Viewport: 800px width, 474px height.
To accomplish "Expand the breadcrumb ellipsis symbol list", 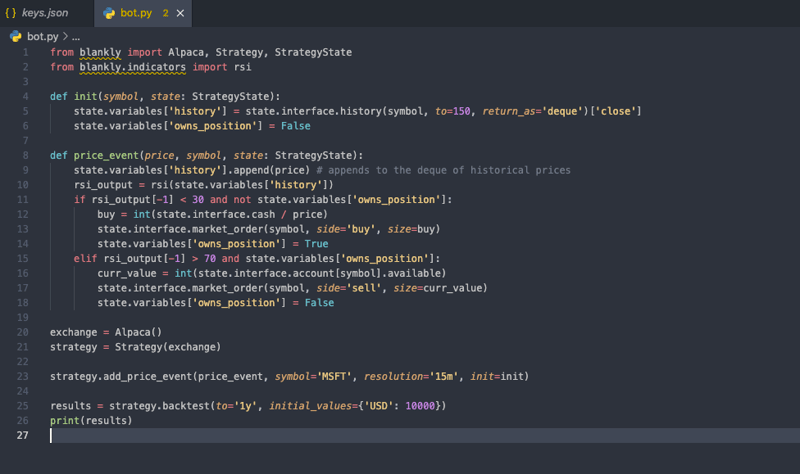I will 76,37.
